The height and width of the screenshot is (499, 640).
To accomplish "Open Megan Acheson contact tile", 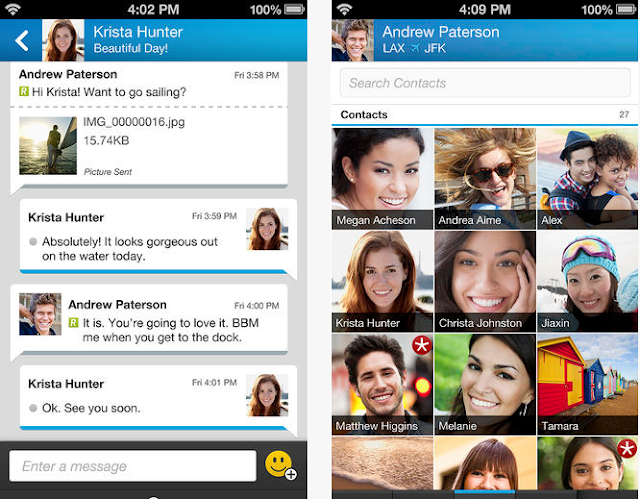I will (x=382, y=178).
